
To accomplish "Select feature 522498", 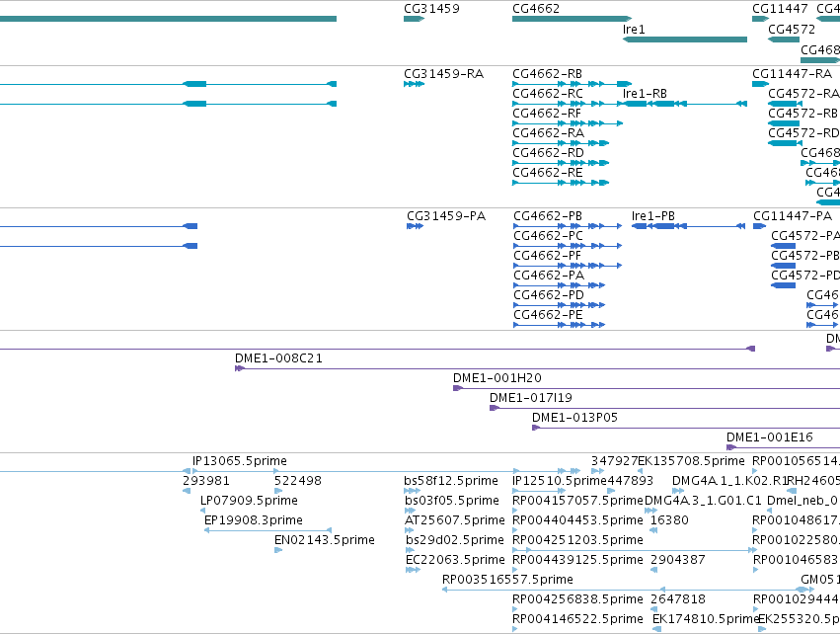I will coord(298,481).
